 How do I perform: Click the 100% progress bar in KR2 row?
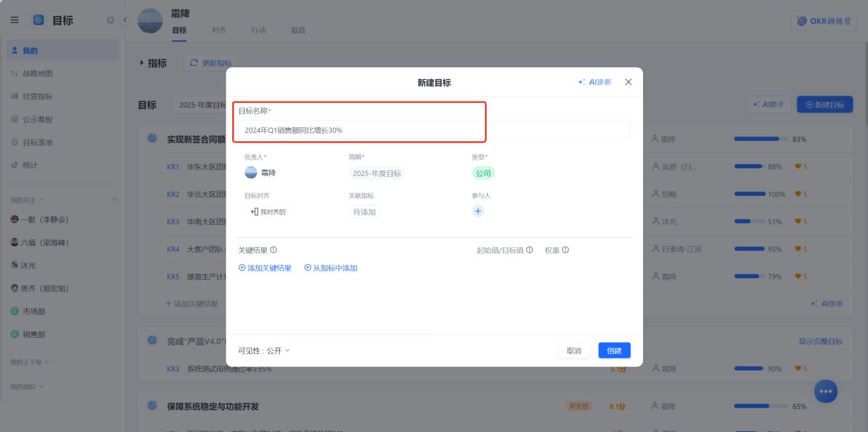(x=750, y=194)
